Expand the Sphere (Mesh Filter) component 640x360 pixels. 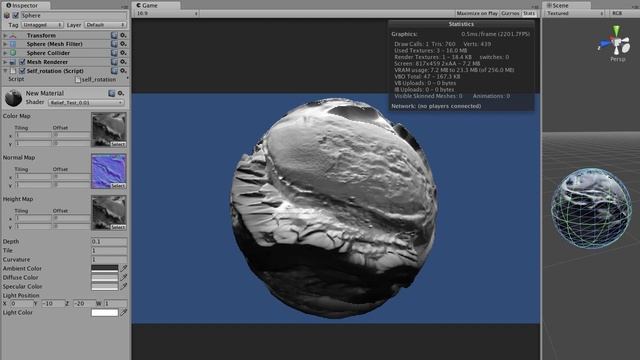5,44
